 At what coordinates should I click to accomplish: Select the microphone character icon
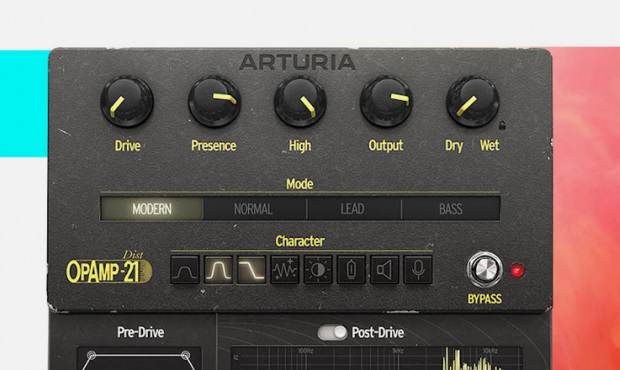418,270
